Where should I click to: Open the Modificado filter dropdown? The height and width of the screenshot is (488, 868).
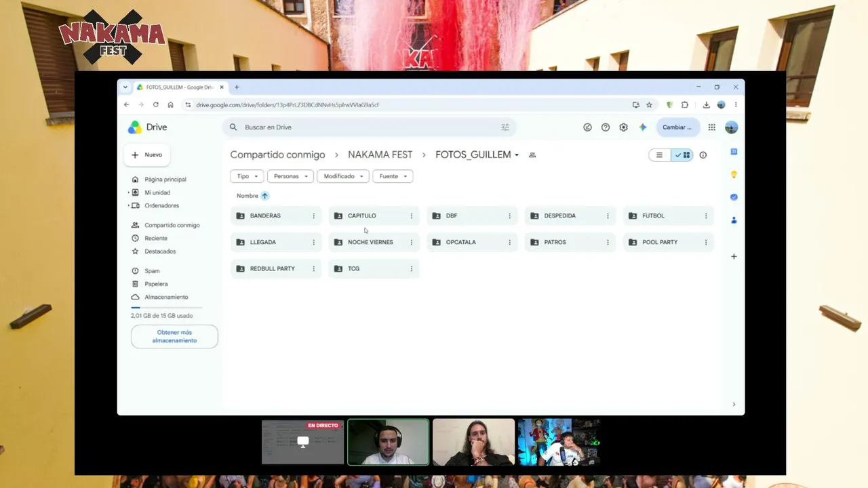[x=343, y=176]
